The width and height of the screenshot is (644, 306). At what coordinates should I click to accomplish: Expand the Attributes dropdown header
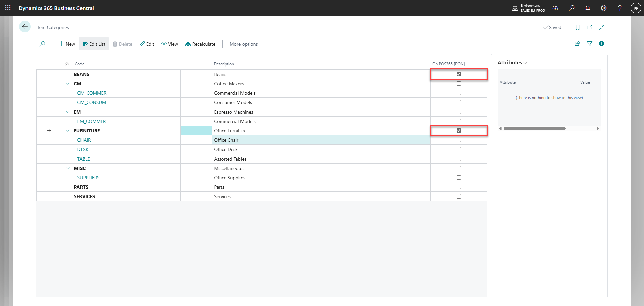tap(512, 63)
